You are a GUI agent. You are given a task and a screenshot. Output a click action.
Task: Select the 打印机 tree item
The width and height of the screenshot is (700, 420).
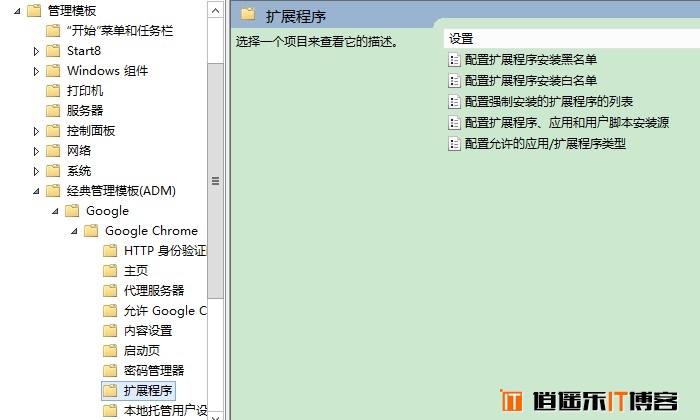coord(85,91)
